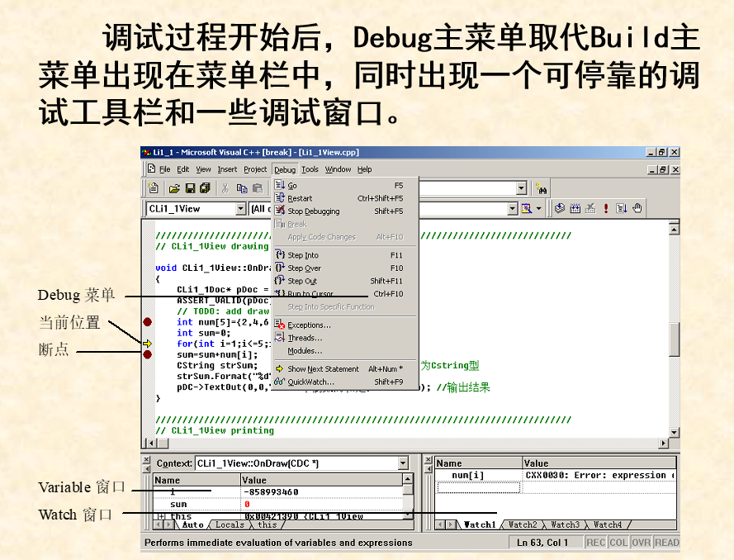The image size is (734, 560).
Task: Switch to the Watch3 tab
Action: click(x=565, y=524)
